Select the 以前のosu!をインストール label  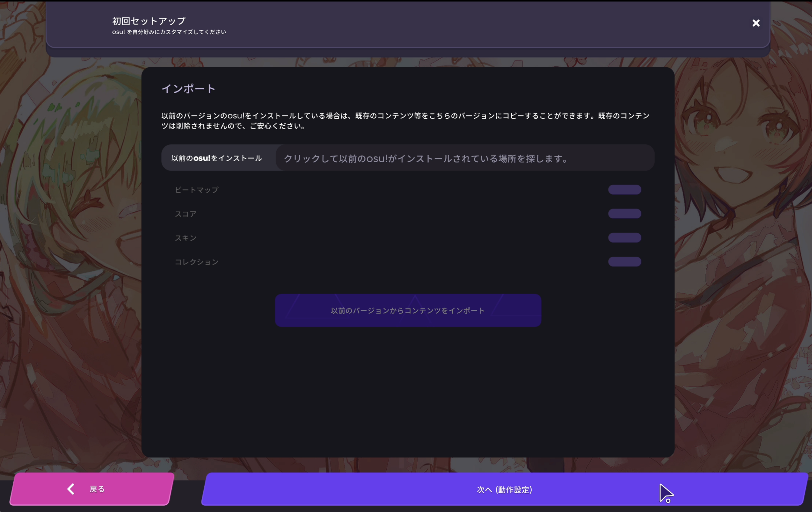(x=217, y=158)
